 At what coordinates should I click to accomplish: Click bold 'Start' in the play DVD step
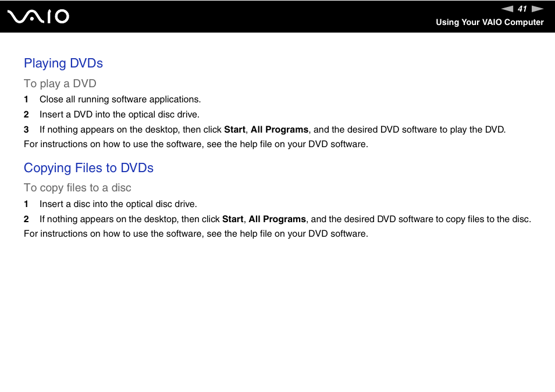(x=234, y=130)
